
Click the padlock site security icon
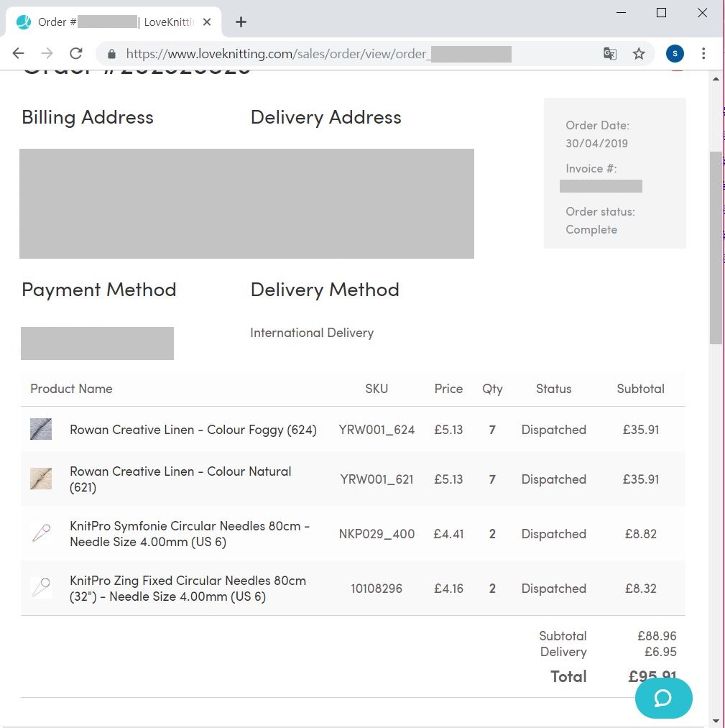point(111,54)
